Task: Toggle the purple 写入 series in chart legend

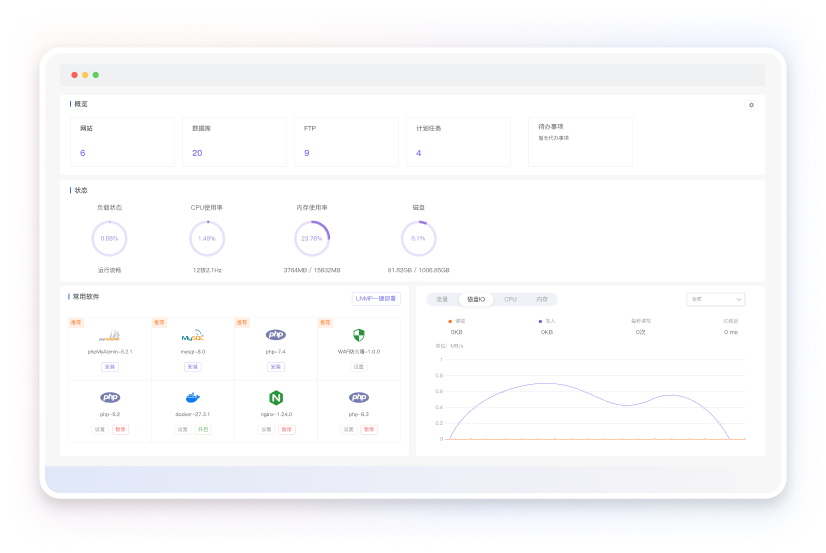Action: 546,322
